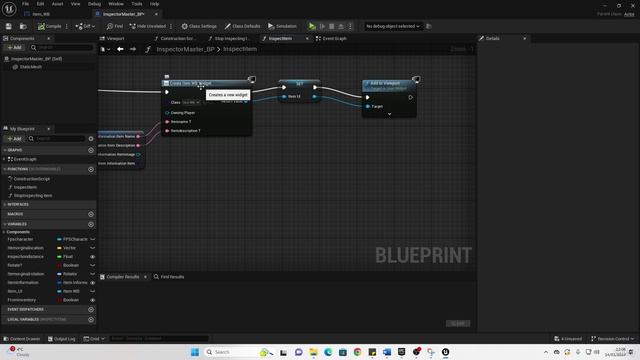Open EventGraph in My Blueprint list
The width and height of the screenshot is (640, 360).
(24, 159)
